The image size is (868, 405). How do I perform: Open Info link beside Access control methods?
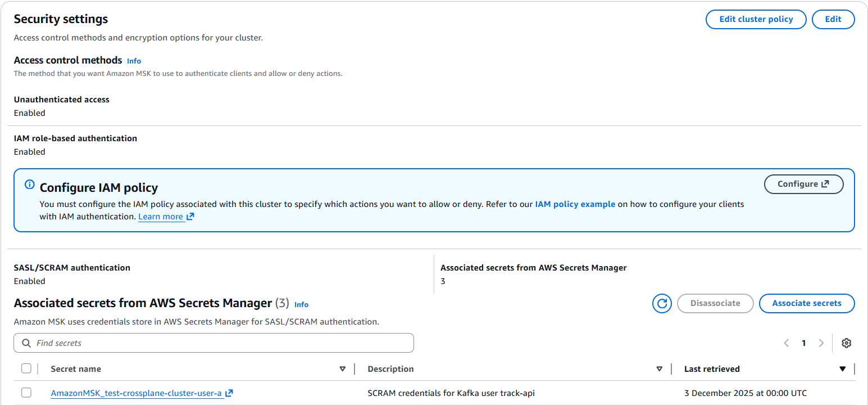pos(134,61)
